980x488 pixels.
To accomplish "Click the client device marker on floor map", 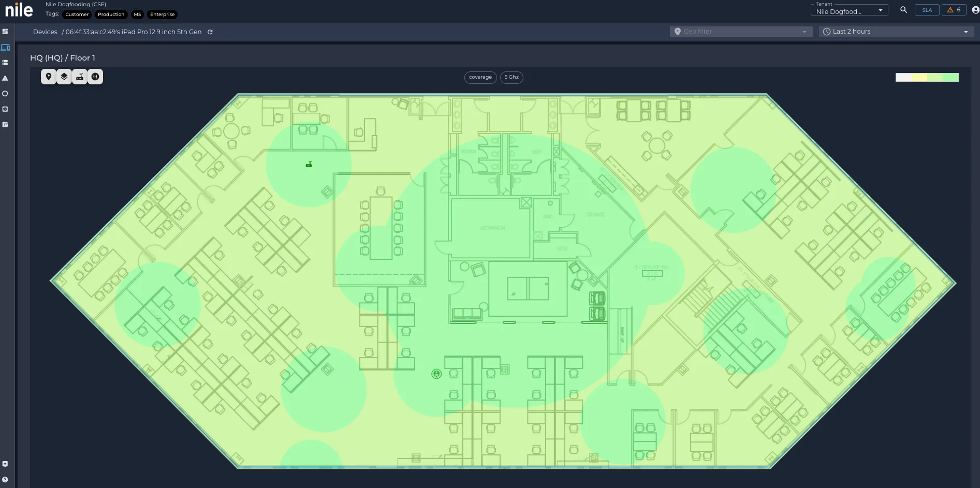I will 436,374.
